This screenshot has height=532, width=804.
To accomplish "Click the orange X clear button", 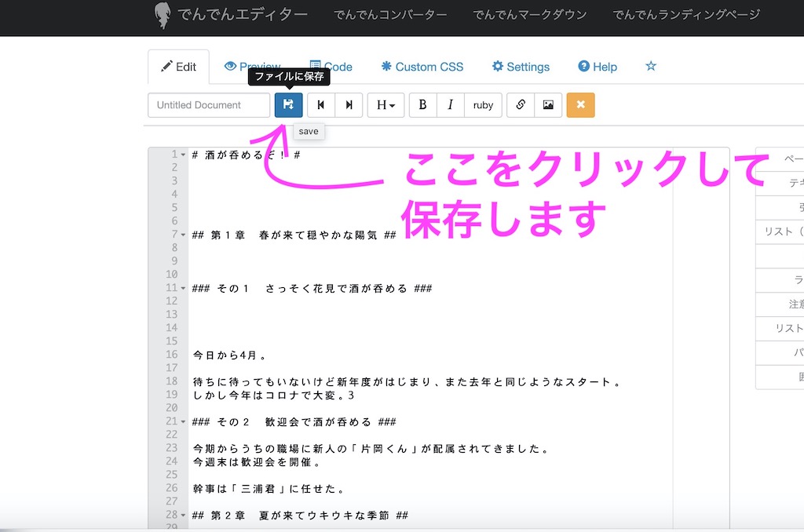I will (x=581, y=105).
